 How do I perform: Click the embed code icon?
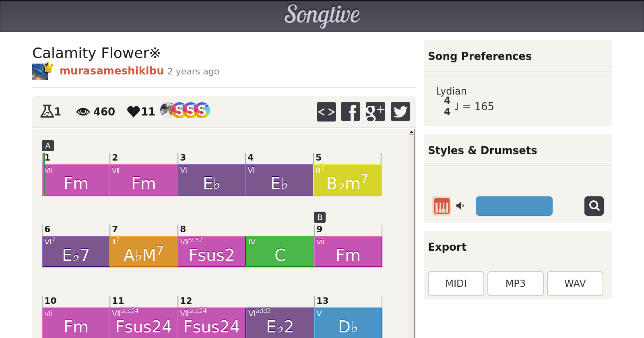pos(326,111)
